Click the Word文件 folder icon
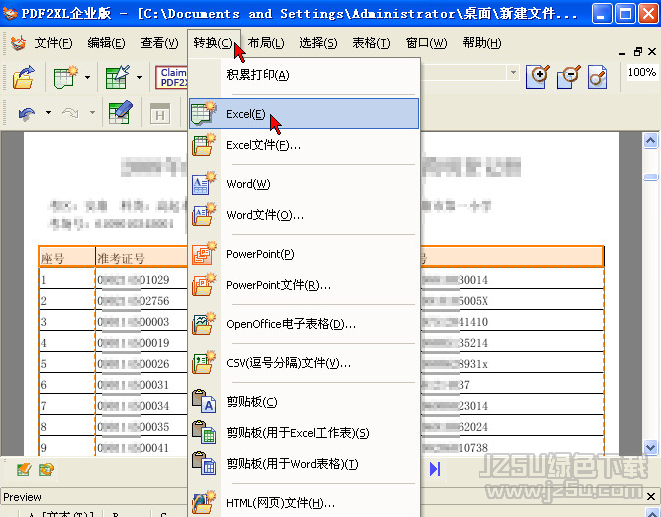The height and width of the screenshot is (517, 661). click(204, 215)
